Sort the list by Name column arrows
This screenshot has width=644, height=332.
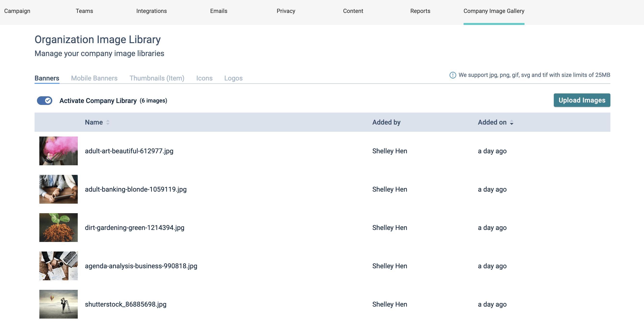pos(108,122)
